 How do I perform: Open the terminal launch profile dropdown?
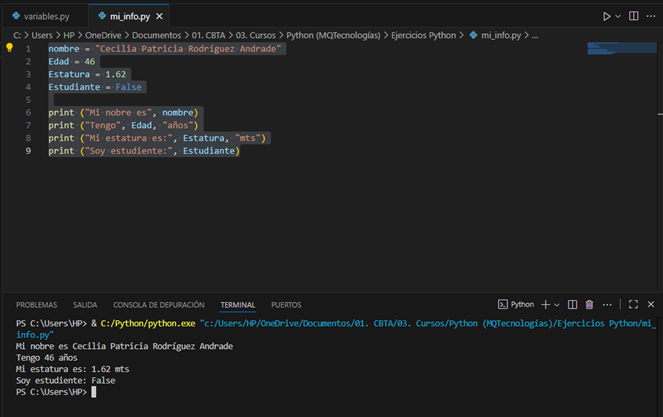(557, 304)
